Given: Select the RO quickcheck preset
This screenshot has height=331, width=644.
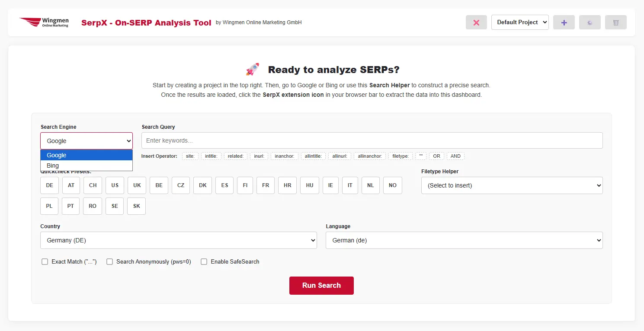Looking at the screenshot, I should (93, 206).
